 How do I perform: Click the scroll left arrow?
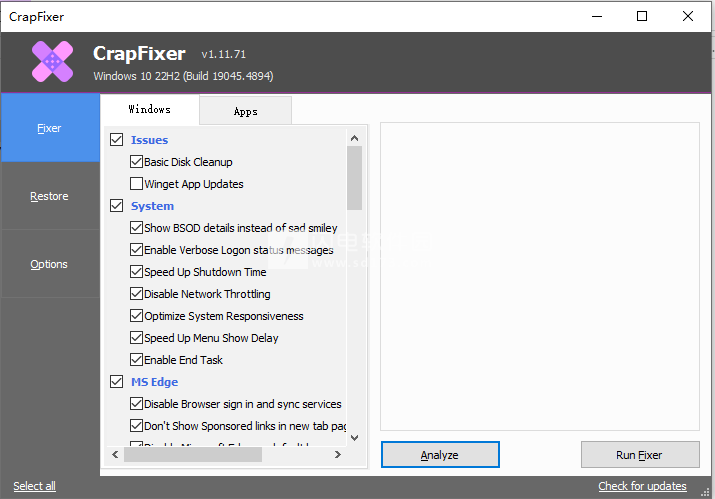coord(115,454)
